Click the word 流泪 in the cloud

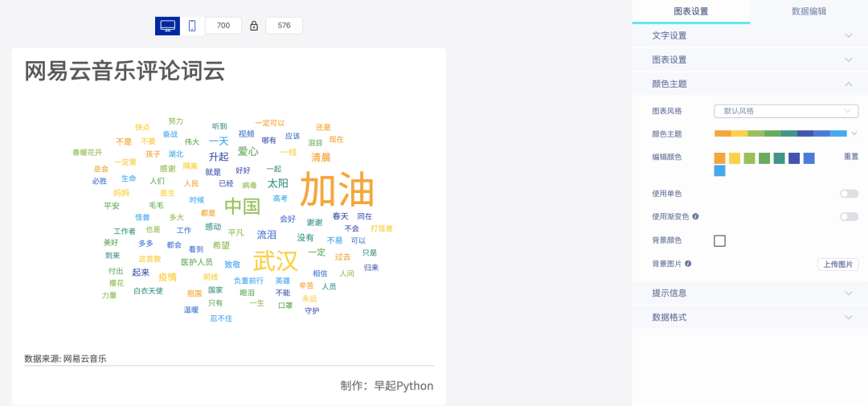click(x=266, y=235)
